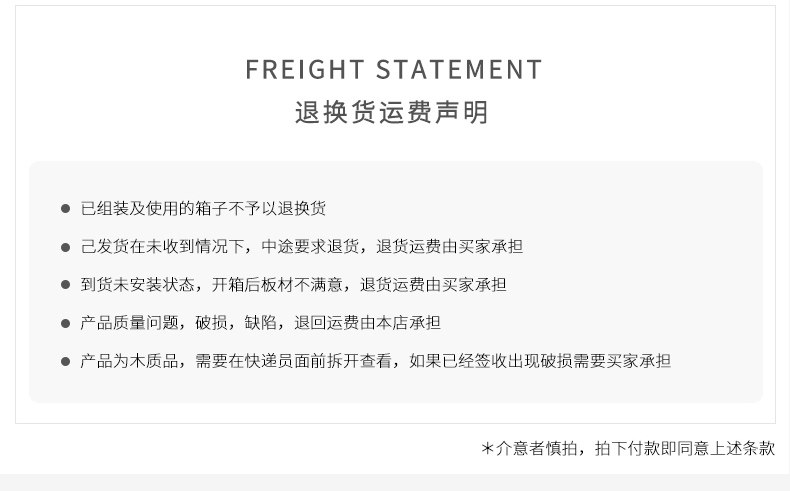Click the bullet before 已组装及使用的箱子
Image resolution: width=790 pixels, height=491 pixels.
click(x=65, y=209)
